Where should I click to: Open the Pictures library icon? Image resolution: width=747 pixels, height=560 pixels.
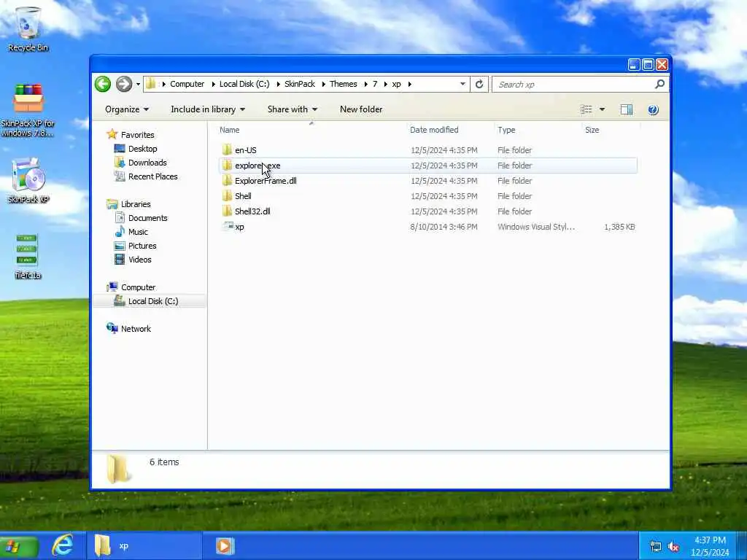[120, 246]
